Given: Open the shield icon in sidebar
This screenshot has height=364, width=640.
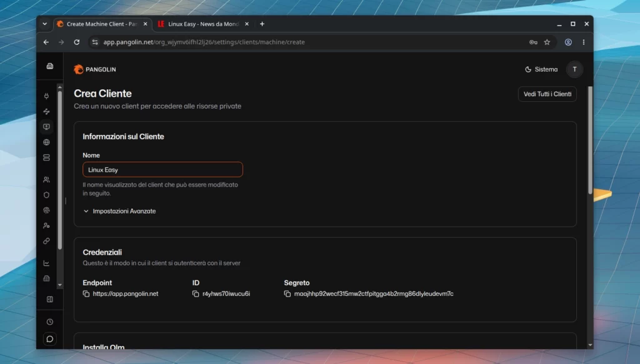Looking at the screenshot, I should pyautogui.click(x=46, y=195).
